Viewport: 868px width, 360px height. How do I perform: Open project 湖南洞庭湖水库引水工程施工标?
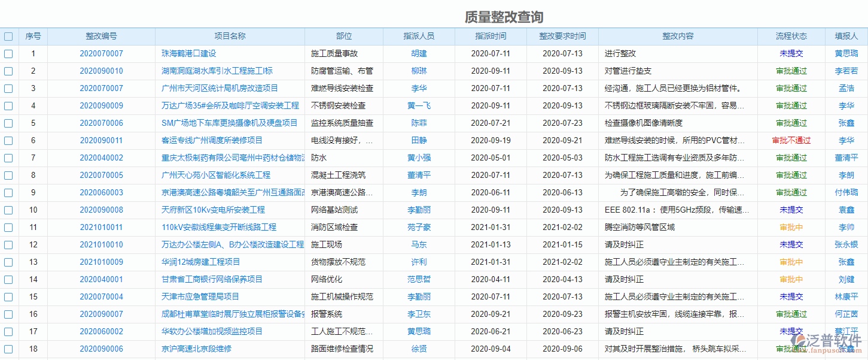230,71
